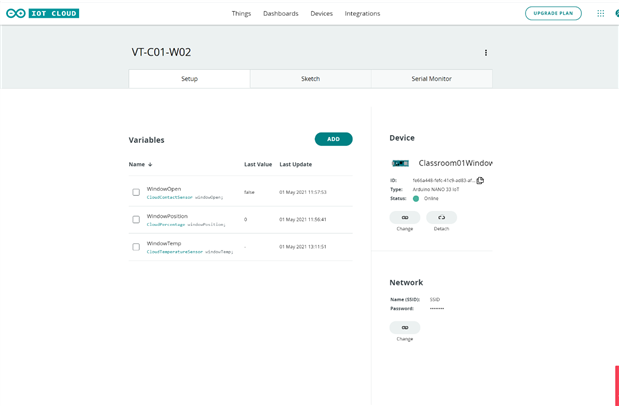
Task: Click the Device section heading
Action: (x=402, y=138)
